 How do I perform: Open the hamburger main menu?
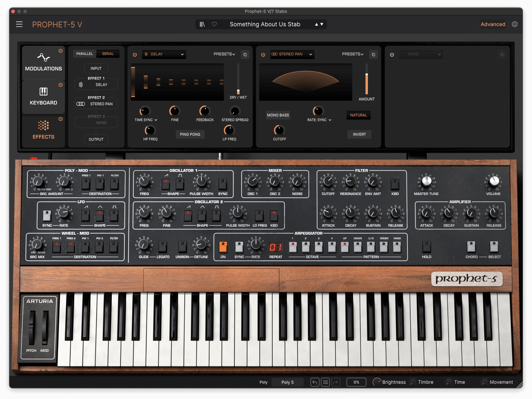(x=19, y=24)
